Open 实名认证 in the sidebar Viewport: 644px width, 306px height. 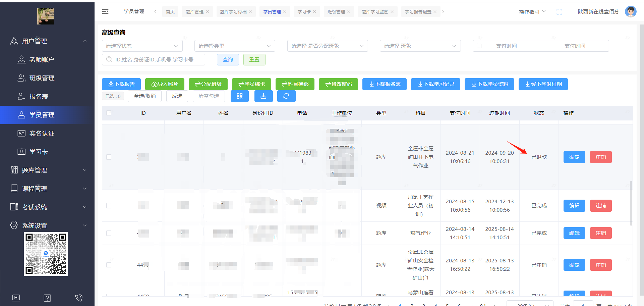pos(47,133)
